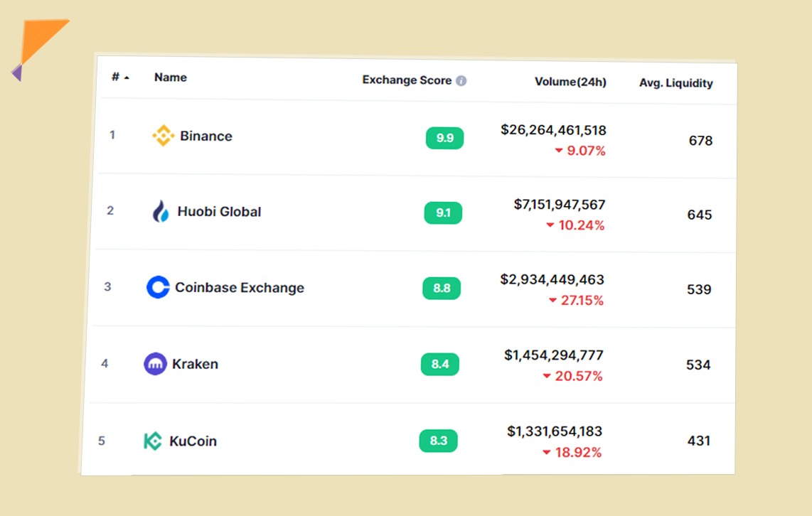The width and height of the screenshot is (812, 516).
Task: Click the Kraken purple logo icon
Action: [x=155, y=364]
